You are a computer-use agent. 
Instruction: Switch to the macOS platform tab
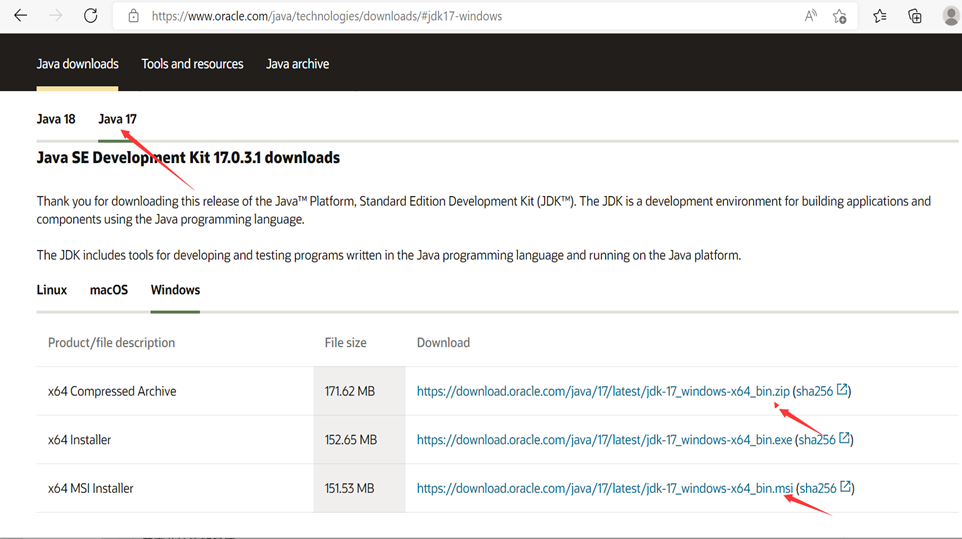click(x=109, y=290)
